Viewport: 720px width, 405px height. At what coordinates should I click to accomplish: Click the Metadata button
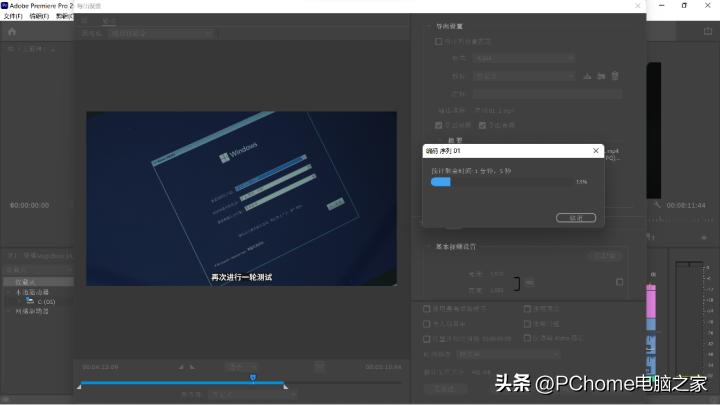tap(444, 388)
